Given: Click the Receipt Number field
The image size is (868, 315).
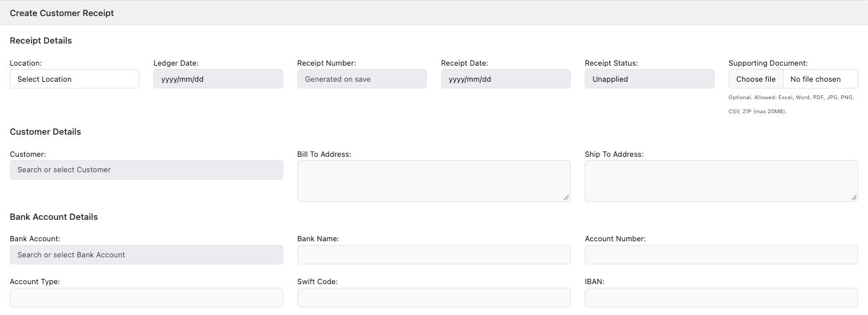Looking at the screenshot, I should coord(362,79).
